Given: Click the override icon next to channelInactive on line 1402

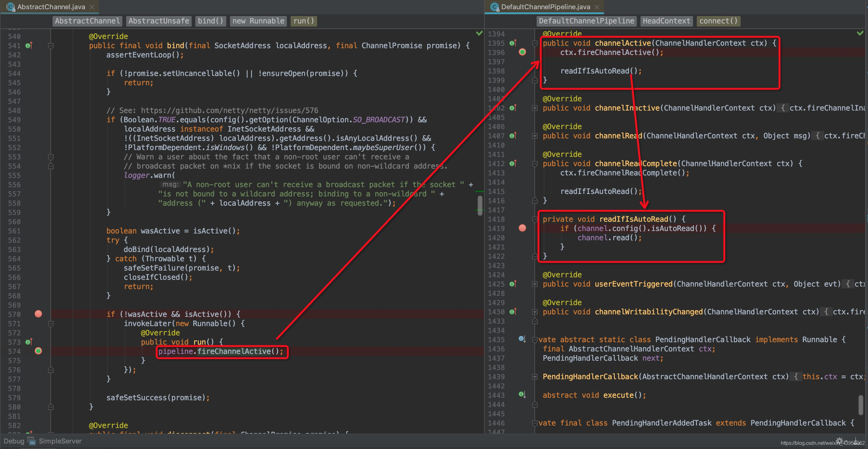Looking at the screenshot, I should coord(513,108).
